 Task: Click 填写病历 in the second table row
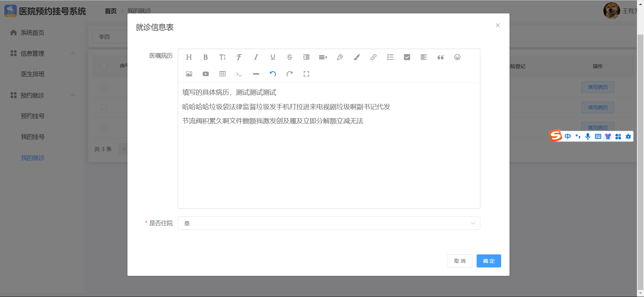pos(598,107)
